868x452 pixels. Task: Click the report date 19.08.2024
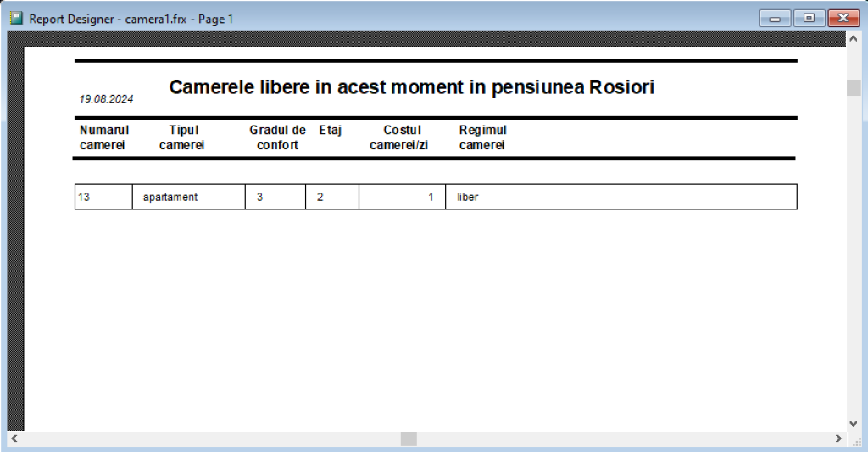click(106, 99)
